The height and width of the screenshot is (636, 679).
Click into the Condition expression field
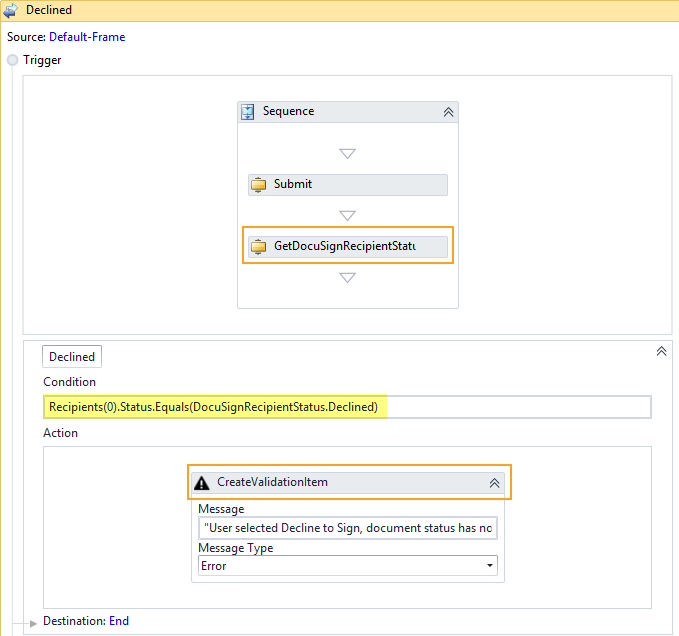[347, 407]
